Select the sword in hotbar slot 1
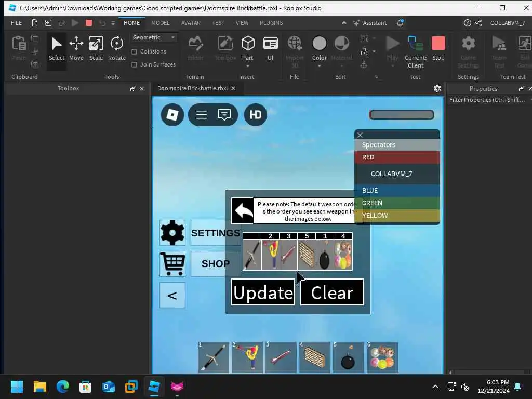532x399 pixels. click(214, 357)
